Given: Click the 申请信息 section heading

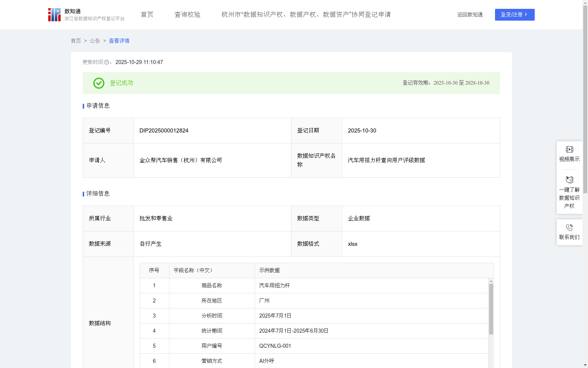Looking at the screenshot, I should [98, 106].
